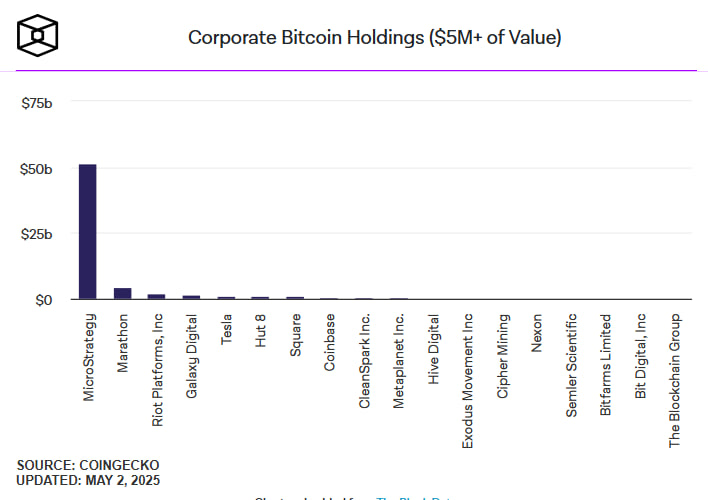Click the Cipher Mining axis label

point(502,356)
